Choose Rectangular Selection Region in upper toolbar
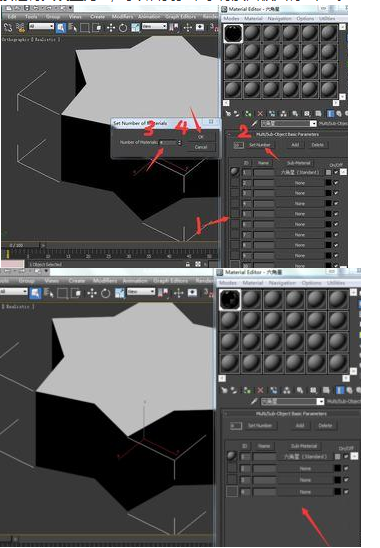This screenshot has width=380, height=548. pos(85,27)
